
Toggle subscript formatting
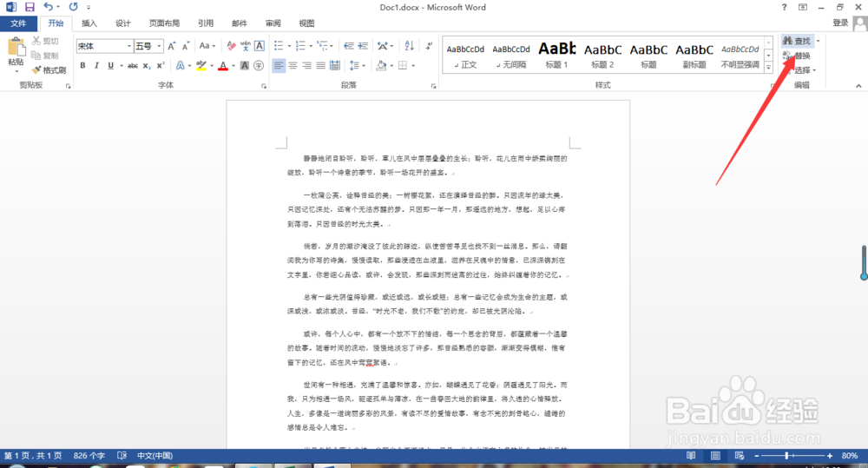[x=147, y=65]
